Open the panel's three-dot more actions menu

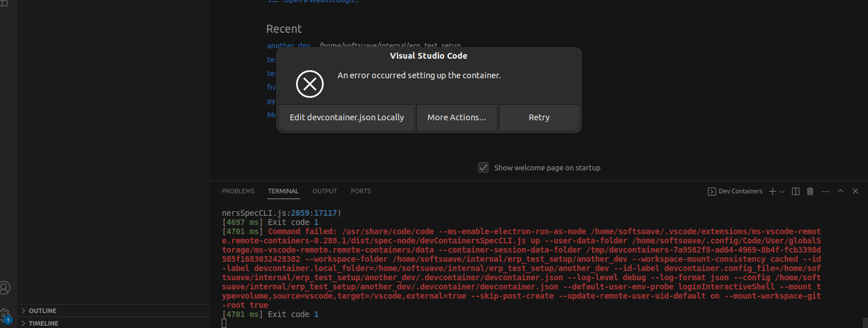point(825,191)
